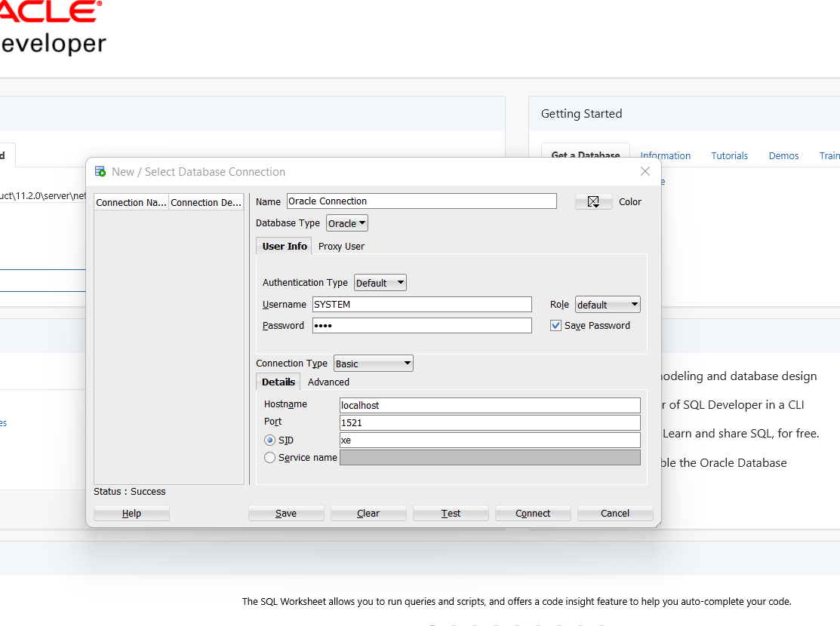This screenshot has height=626, width=840.
Task: Uncheck the Save Password checkbox
Action: click(x=556, y=325)
